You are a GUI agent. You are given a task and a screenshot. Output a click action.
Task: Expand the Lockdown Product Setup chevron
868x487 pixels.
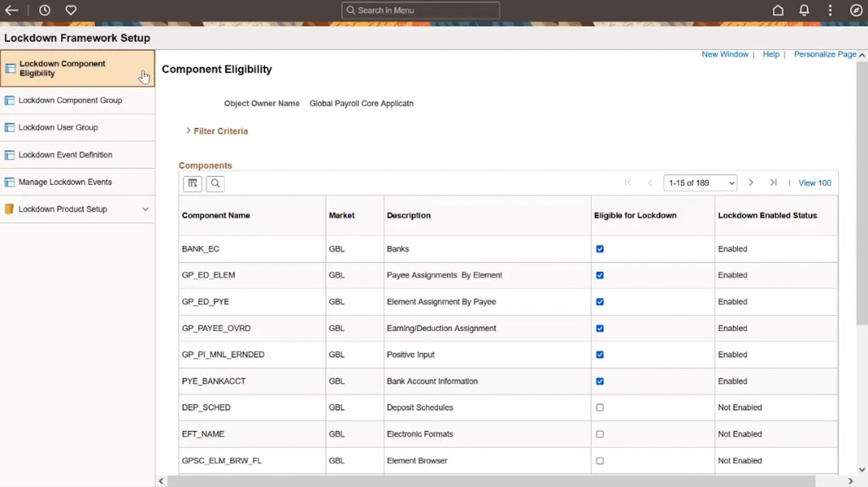[x=145, y=209]
